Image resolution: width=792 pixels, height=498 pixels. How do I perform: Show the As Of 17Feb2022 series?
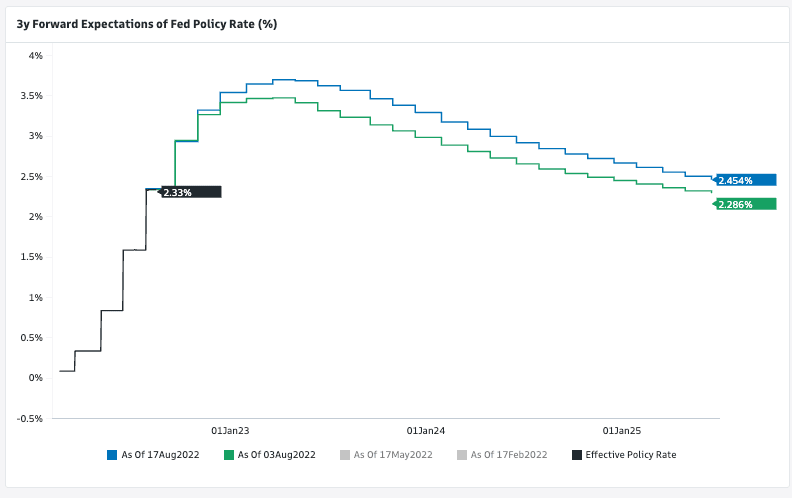click(509, 455)
